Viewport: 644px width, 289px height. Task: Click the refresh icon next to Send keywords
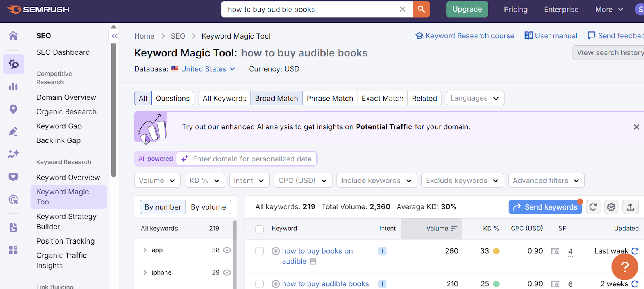[x=593, y=207]
